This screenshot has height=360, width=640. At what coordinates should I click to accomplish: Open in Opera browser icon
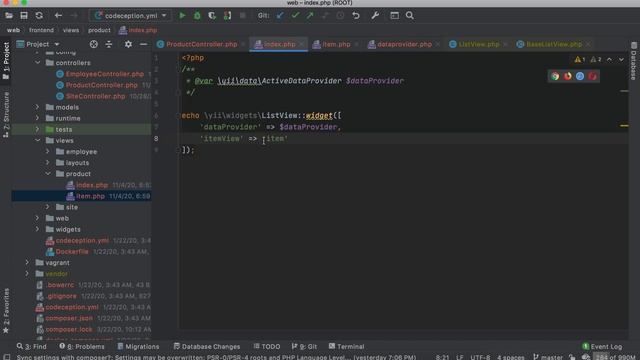(592, 76)
